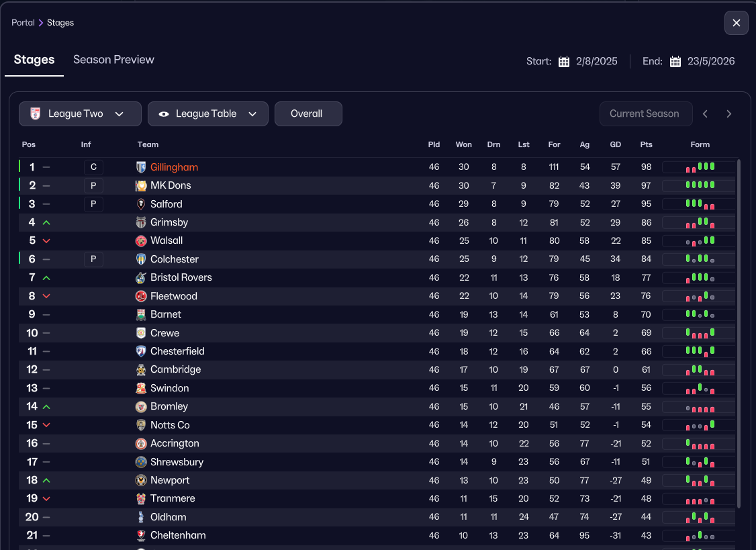Image resolution: width=756 pixels, height=550 pixels.
Task: Click the Gillingham club badge icon
Action: point(141,167)
